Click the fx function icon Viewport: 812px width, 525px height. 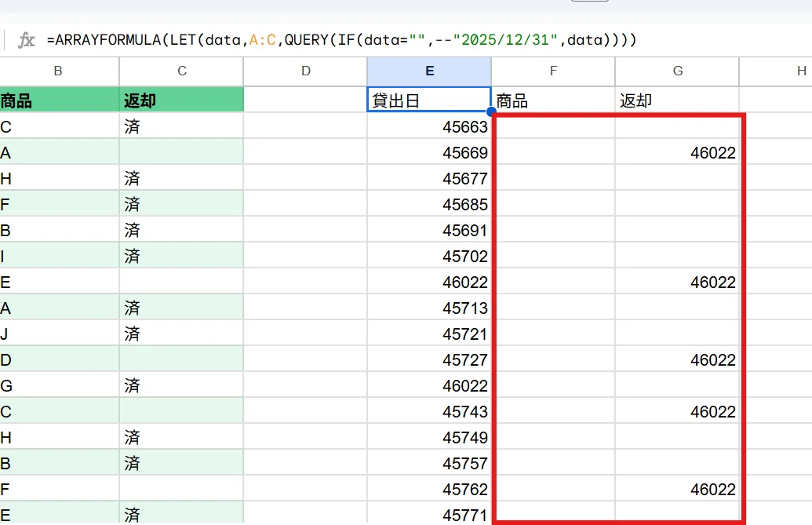click(x=27, y=40)
